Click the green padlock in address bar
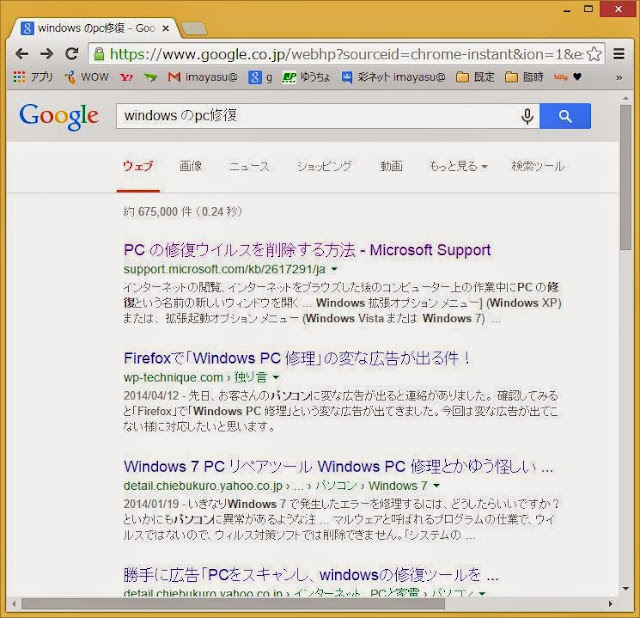 pyautogui.click(x=99, y=54)
